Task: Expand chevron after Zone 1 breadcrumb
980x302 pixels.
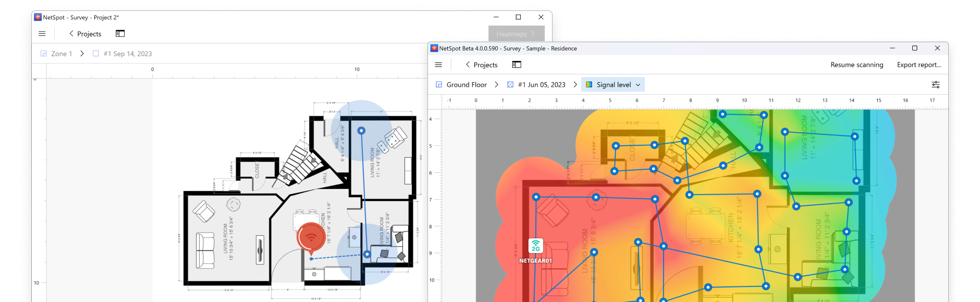Action: [82, 54]
